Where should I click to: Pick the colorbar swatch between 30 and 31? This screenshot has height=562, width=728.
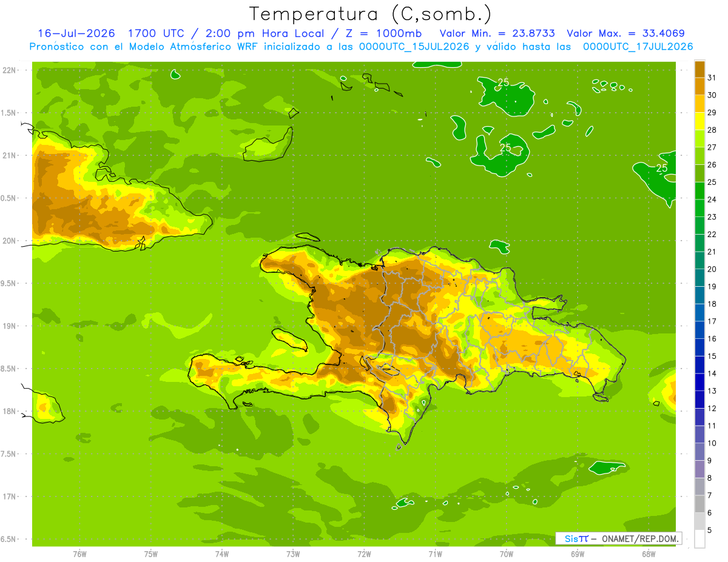click(x=699, y=86)
